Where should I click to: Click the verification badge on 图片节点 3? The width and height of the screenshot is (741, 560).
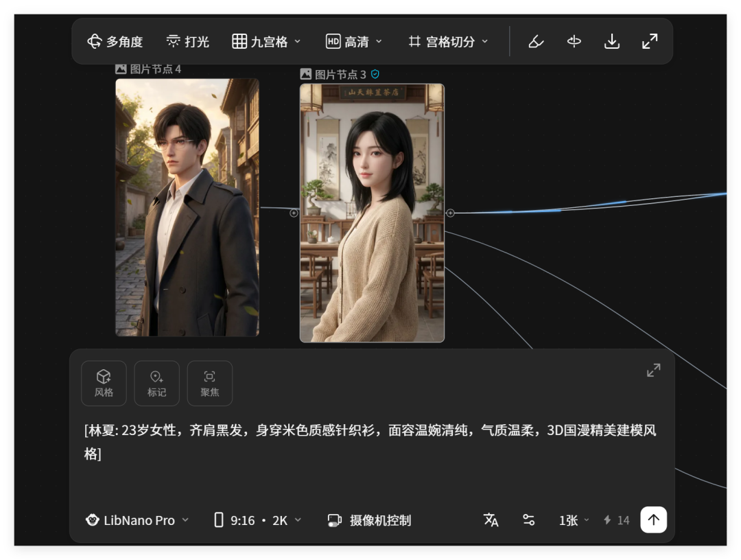pos(375,74)
